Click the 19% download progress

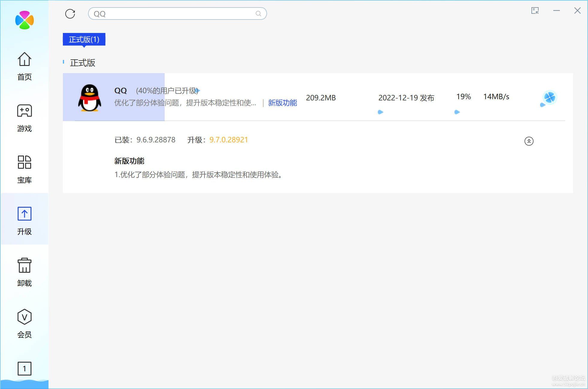463,97
